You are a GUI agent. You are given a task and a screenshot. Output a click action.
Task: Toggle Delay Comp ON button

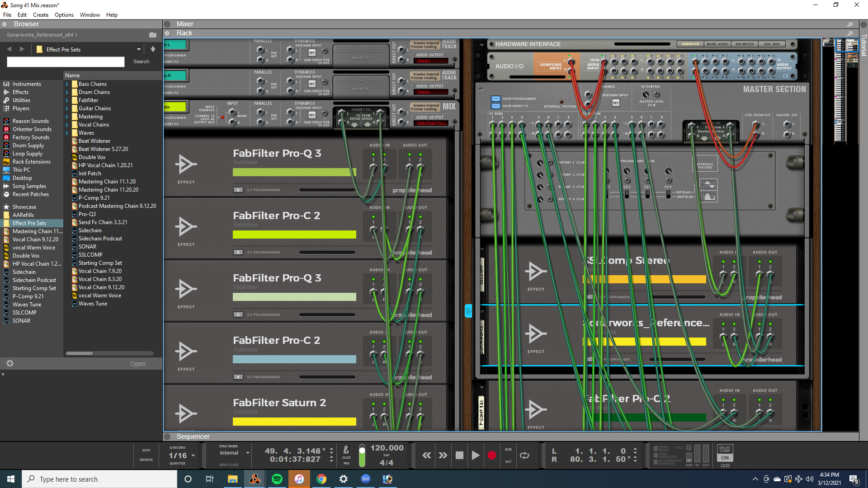[x=725, y=458]
